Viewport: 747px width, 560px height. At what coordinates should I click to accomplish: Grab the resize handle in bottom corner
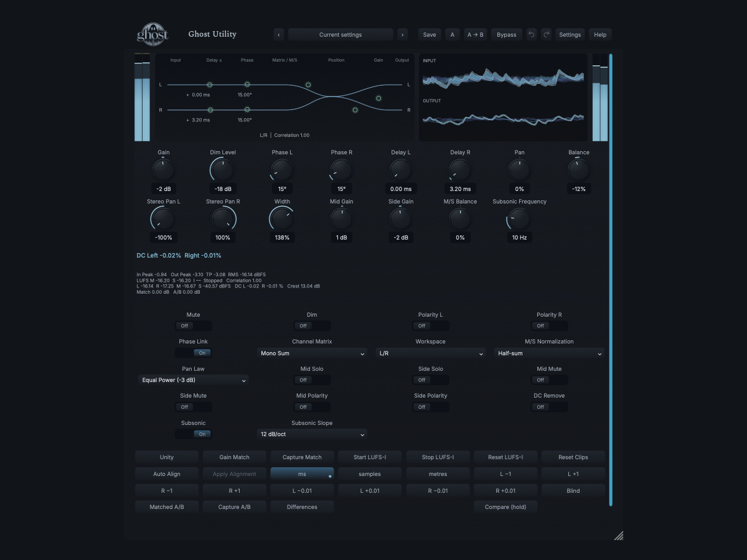(x=619, y=536)
